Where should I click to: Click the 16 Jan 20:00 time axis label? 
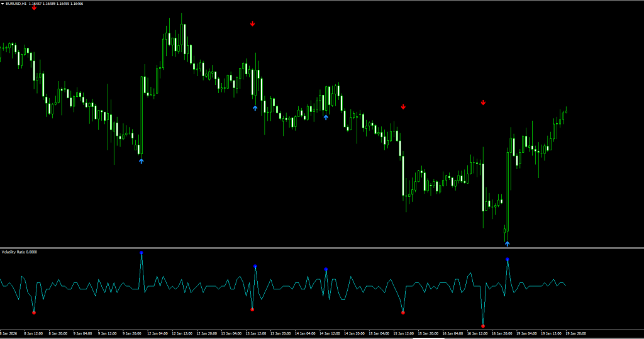click(502, 334)
